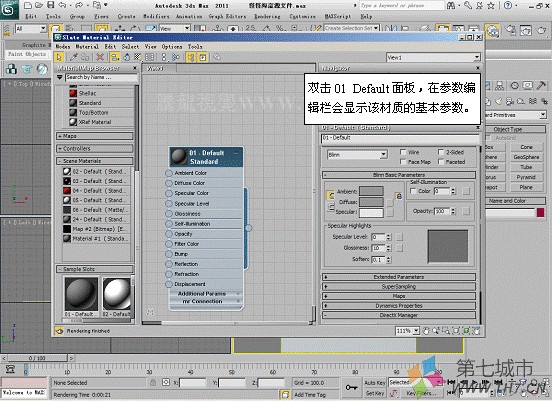
Task: Pick material from object eyedropper icon
Action: (74, 57)
